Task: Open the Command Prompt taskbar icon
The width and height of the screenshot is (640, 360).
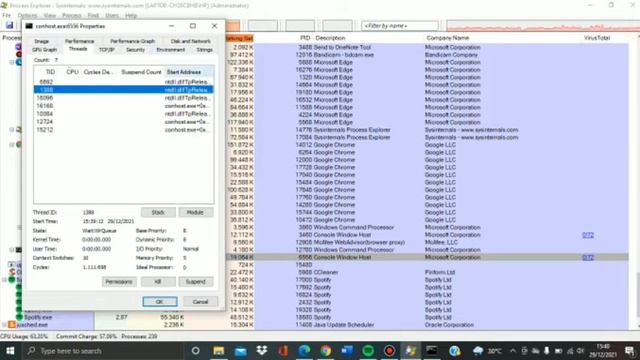Action: click(432, 351)
